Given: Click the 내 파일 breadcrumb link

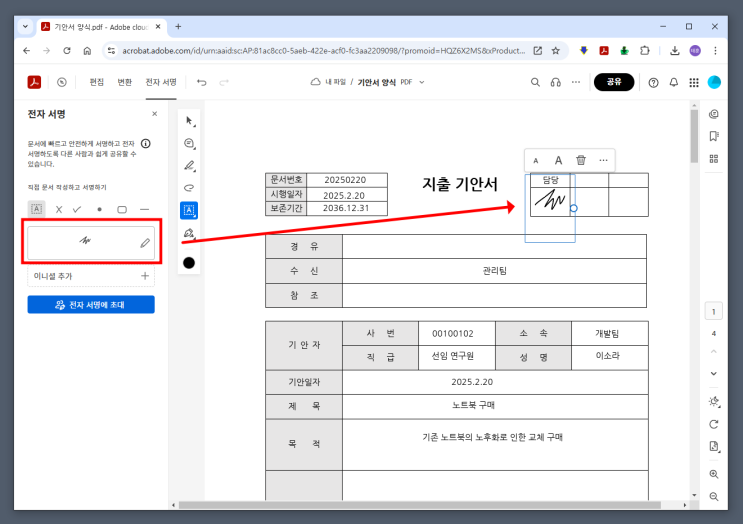Looking at the screenshot, I should pos(335,82).
